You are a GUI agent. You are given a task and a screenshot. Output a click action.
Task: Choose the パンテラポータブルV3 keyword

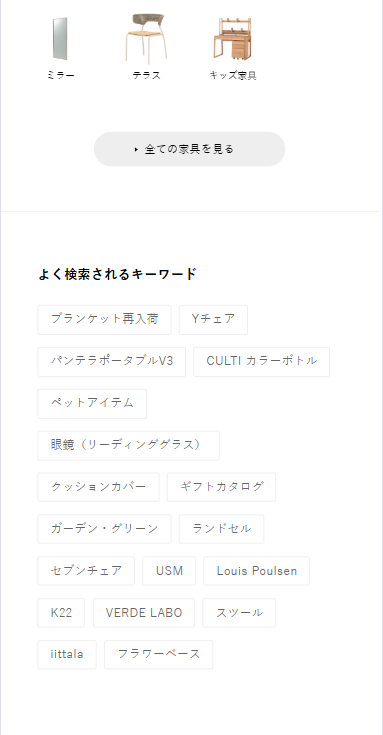point(112,361)
